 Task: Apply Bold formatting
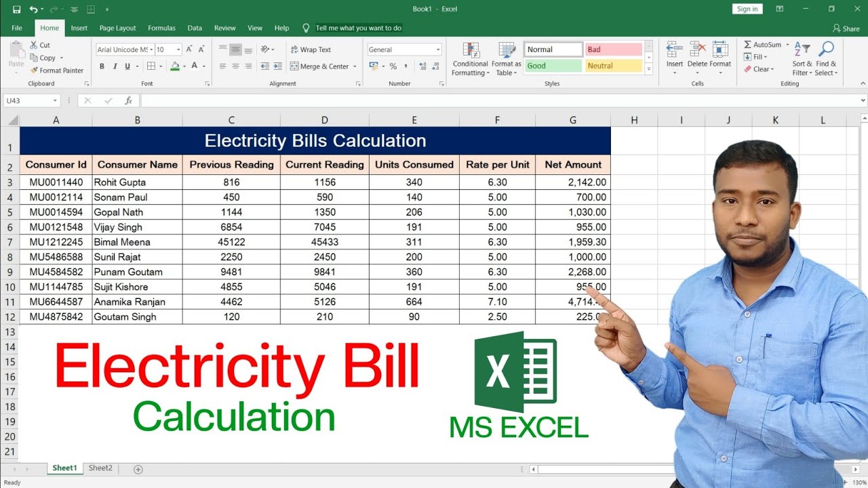[102, 66]
